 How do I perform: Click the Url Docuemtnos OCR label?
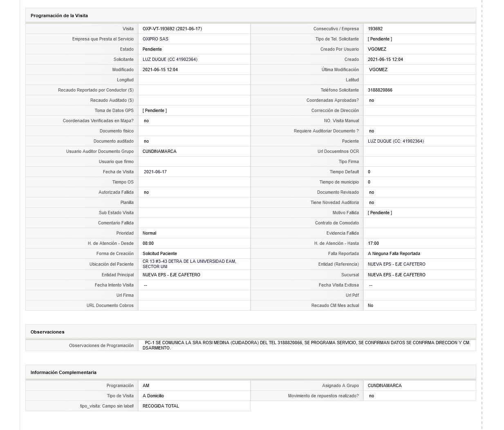(x=338, y=151)
